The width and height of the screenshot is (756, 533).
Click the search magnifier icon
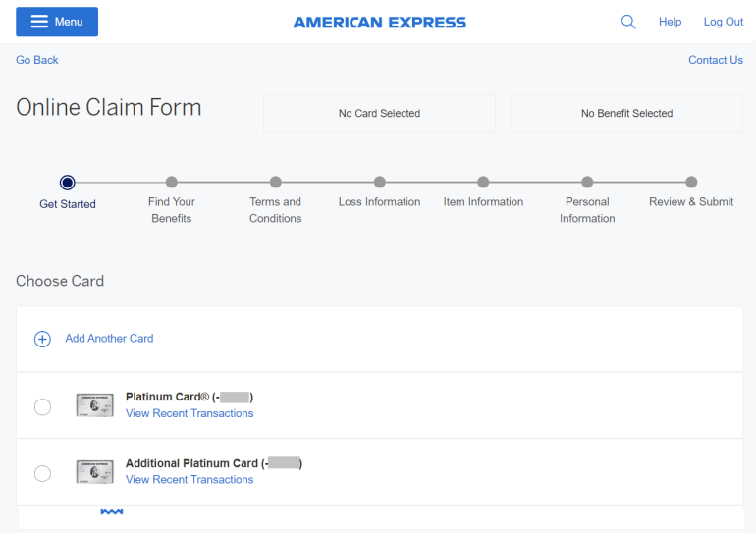[x=628, y=22]
